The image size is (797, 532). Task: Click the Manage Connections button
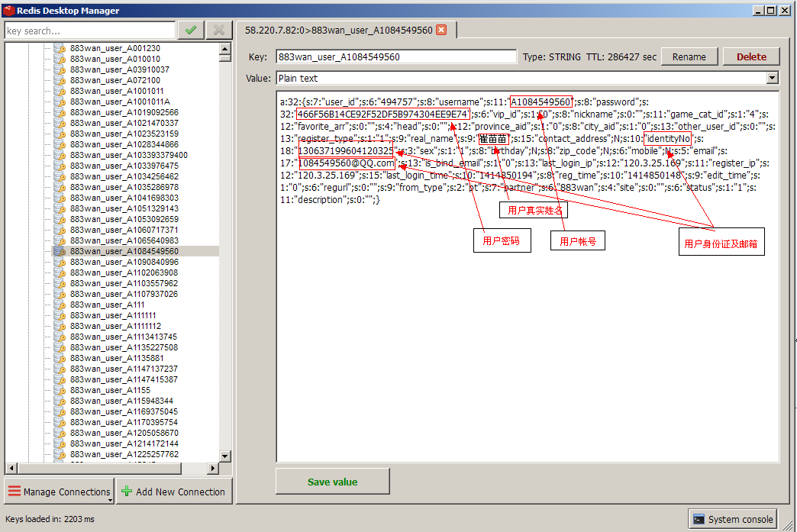pos(59,492)
